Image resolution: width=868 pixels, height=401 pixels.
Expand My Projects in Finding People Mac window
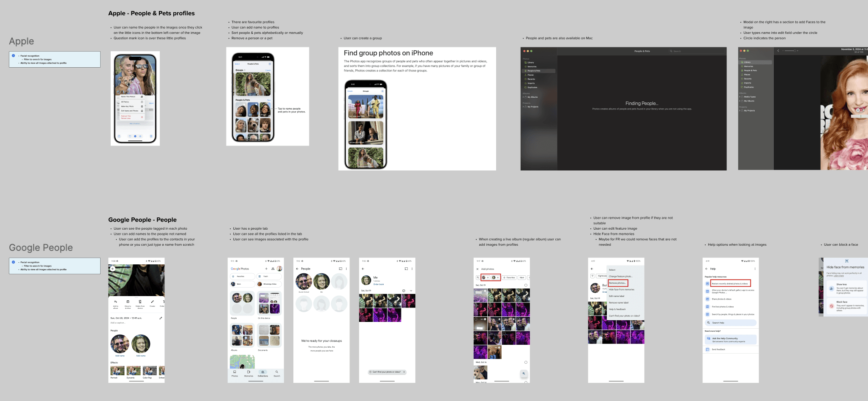[523, 107]
